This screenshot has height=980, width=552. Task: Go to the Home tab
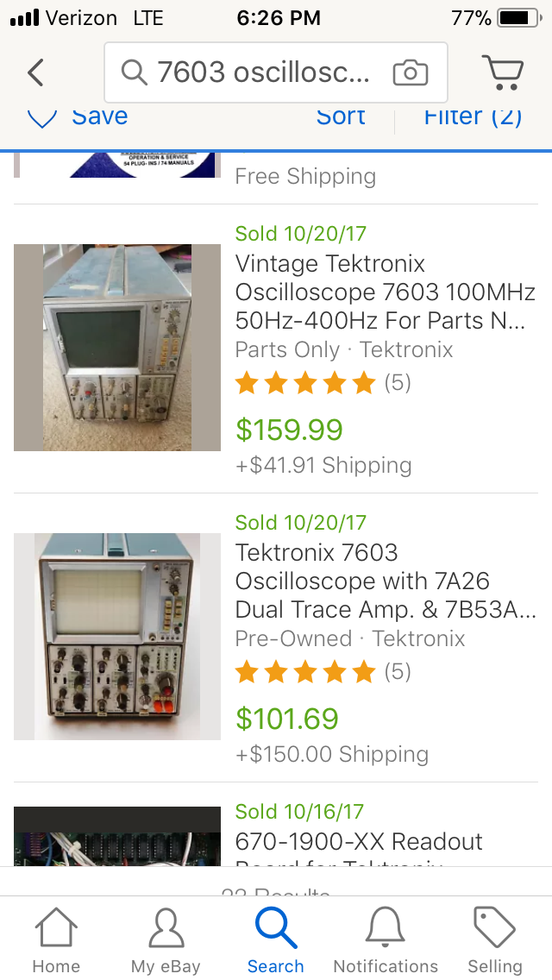[x=56, y=940]
